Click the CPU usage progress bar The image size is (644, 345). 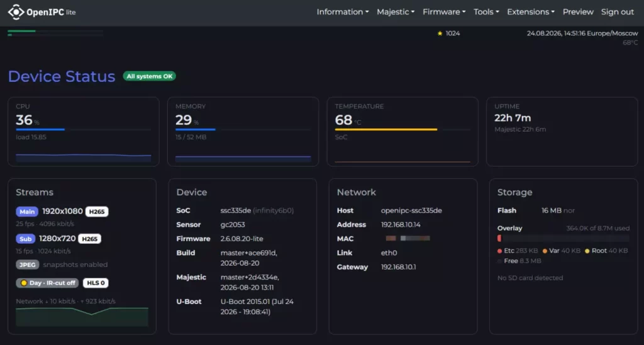click(x=84, y=130)
